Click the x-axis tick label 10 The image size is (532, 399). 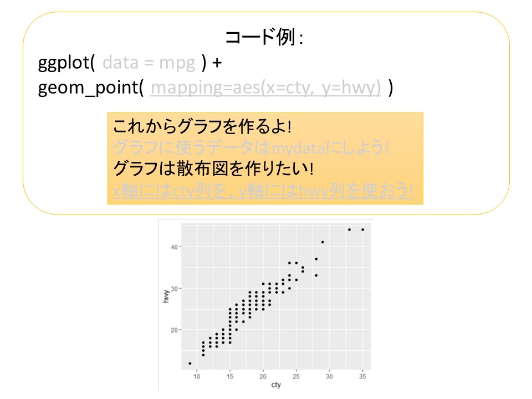(197, 376)
